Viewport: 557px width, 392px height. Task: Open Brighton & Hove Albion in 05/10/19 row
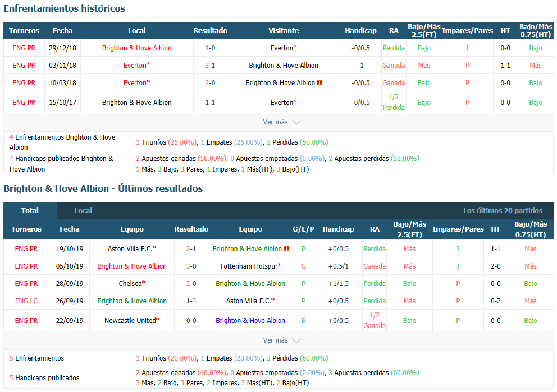coord(132,266)
